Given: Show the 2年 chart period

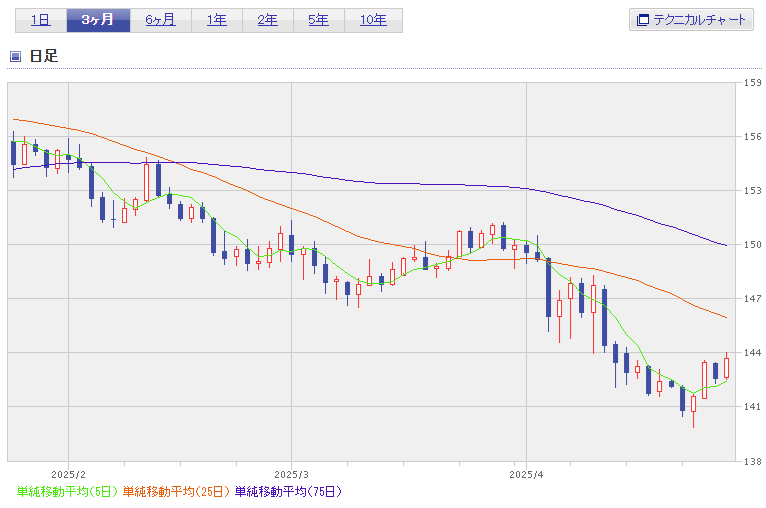Looking at the screenshot, I should (x=267, y=20).
